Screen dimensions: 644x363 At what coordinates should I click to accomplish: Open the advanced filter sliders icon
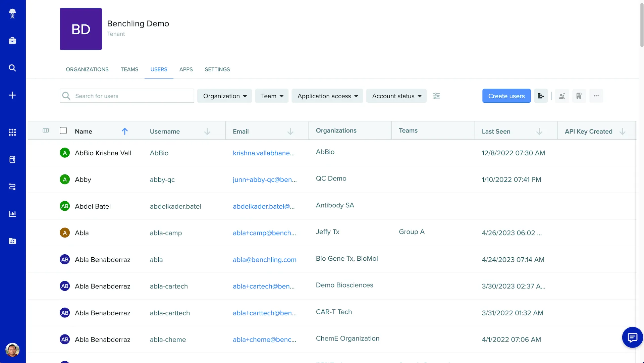[436, 96]
